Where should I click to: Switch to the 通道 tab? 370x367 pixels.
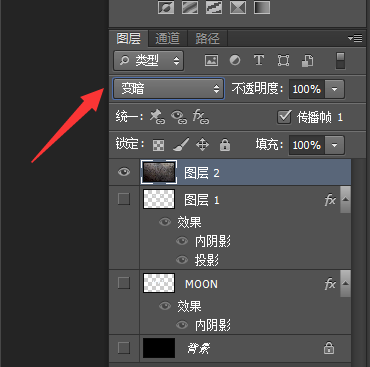point(167,39)
